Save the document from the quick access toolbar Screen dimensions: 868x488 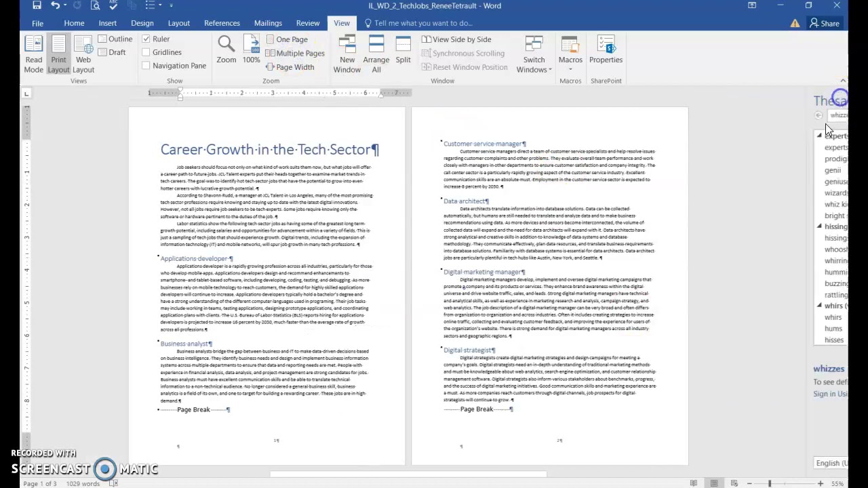[37, 5]
